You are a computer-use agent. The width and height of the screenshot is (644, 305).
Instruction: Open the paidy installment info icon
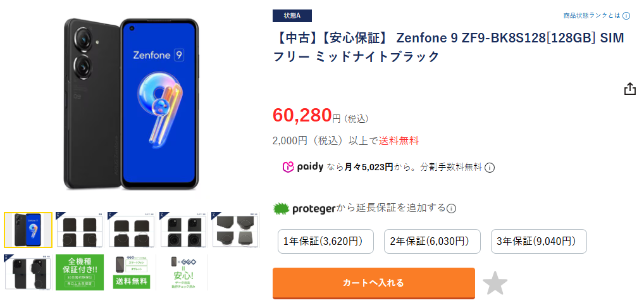pos(490,168)
